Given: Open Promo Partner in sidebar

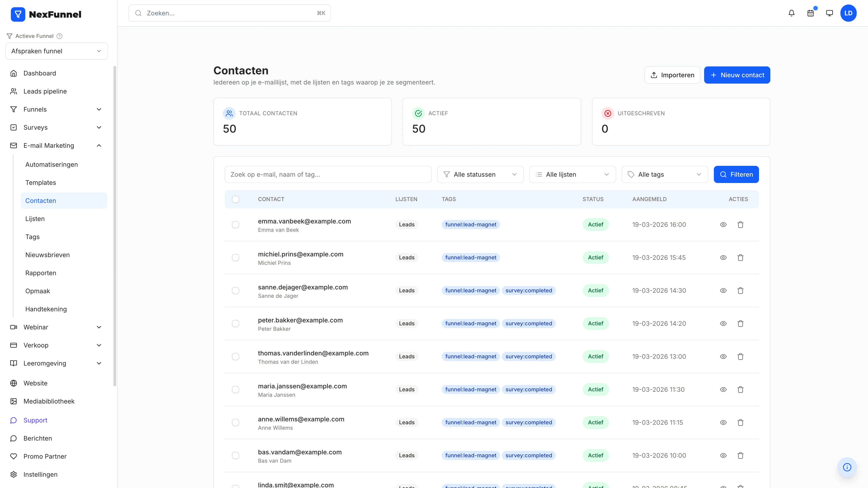Looking at the screenshot, I should [x=57, y=457].
